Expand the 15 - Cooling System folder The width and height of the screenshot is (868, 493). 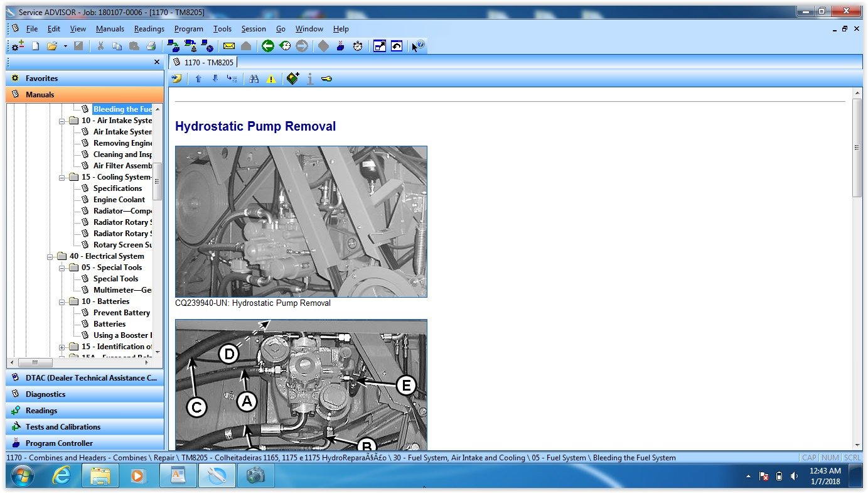pyautogui.click(x=62, y=176)
